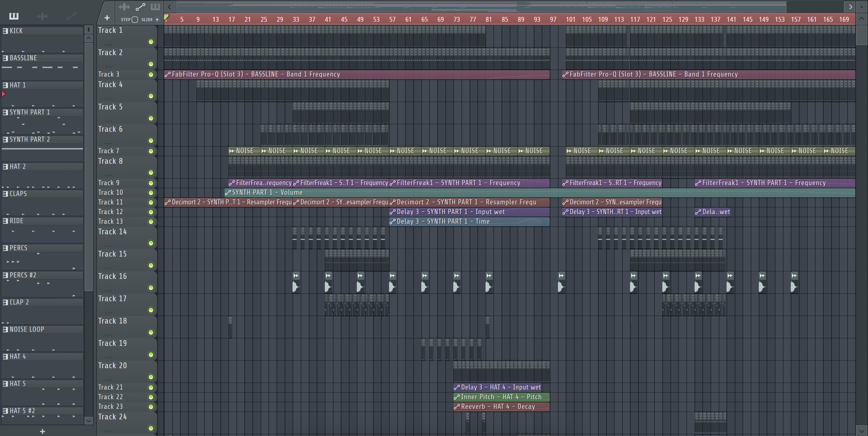Select the CLAPS pattern name

pyautogui.click(x=18, y=194)
